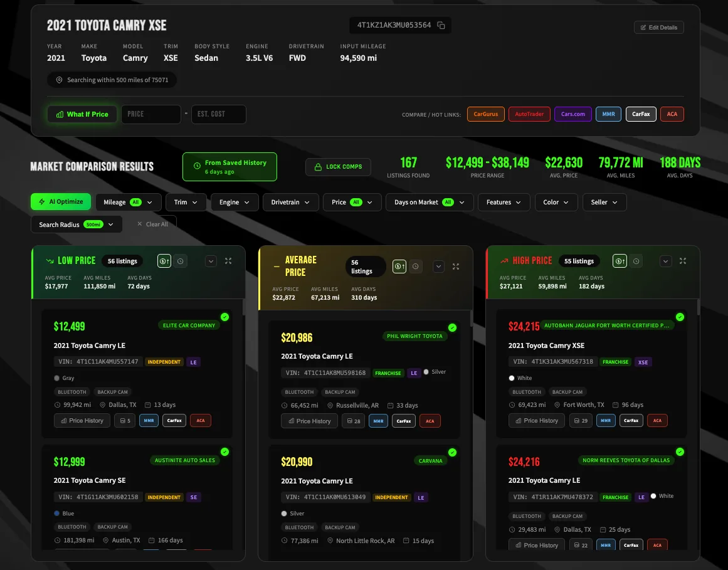Open the Color filter dropdown
The width and height of the screenshot is (728, 570).
click(556, 203)
